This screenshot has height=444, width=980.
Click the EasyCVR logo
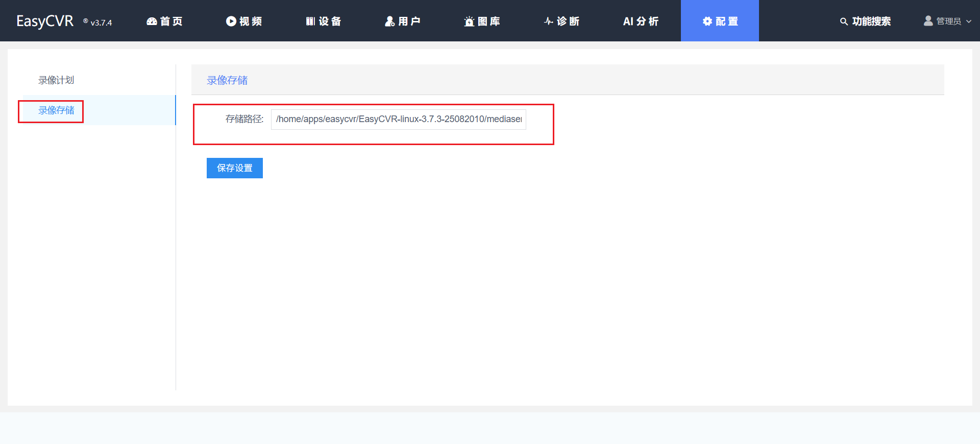pyautogui.click(x=45, y=21)
